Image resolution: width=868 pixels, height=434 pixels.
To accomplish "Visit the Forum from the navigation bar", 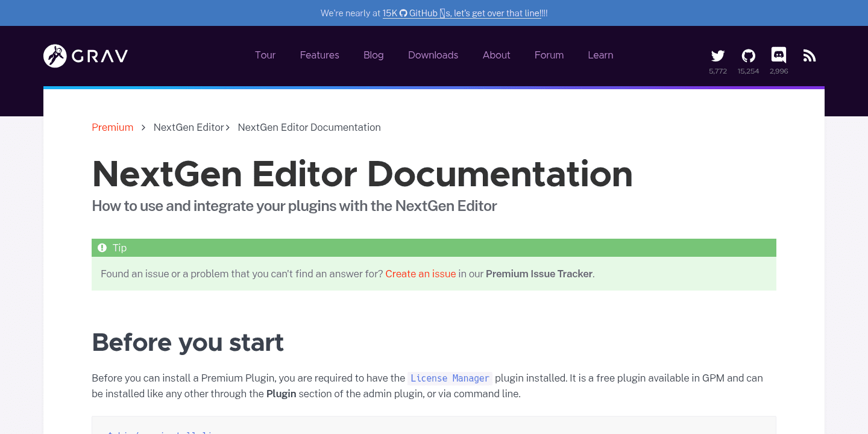I will [549, 55].
